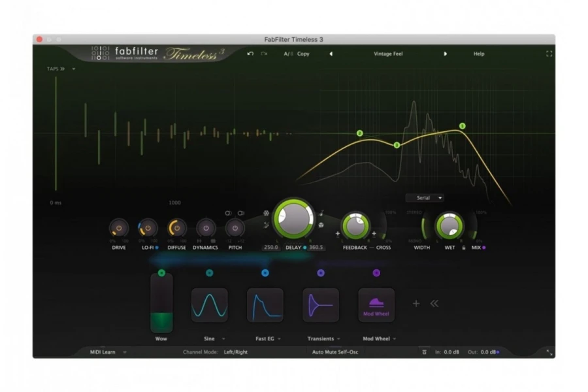Click the large Delay time knob
Screen dimensions: 588x392
294,218
